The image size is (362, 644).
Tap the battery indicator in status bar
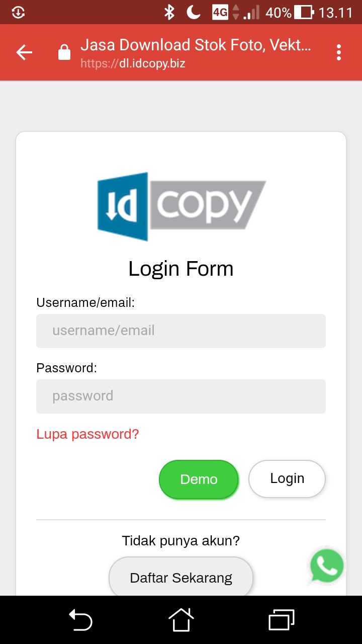pos(304,12)
